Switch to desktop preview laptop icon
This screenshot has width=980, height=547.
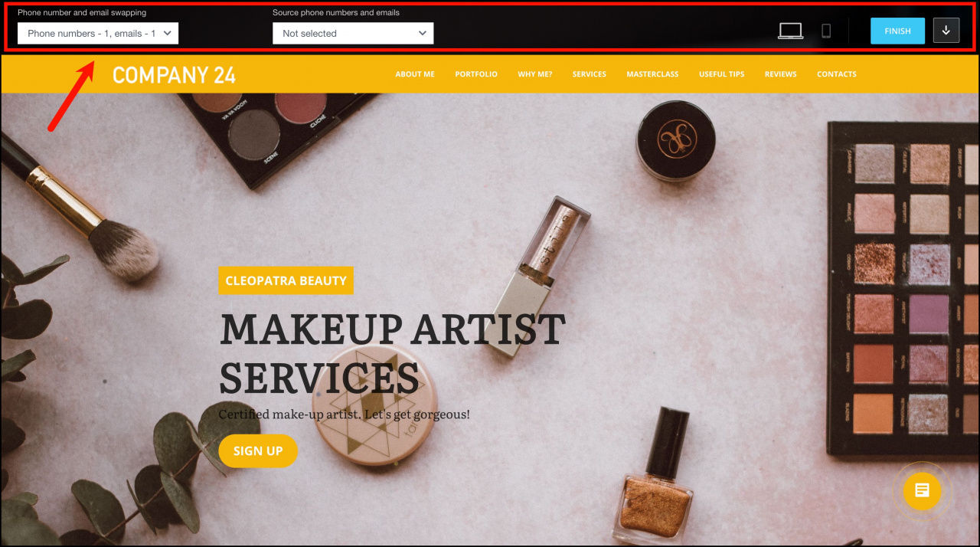coord(790,31)
